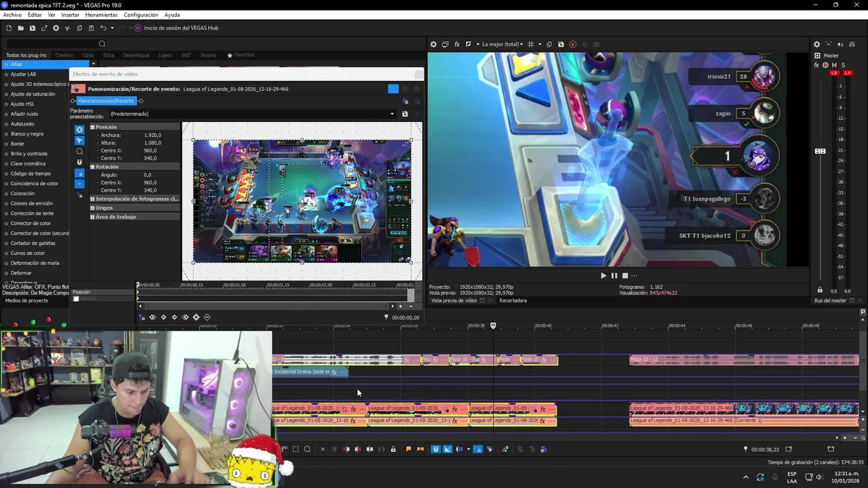Click the plug-in search magnifier icon

[x=102, y=44]
